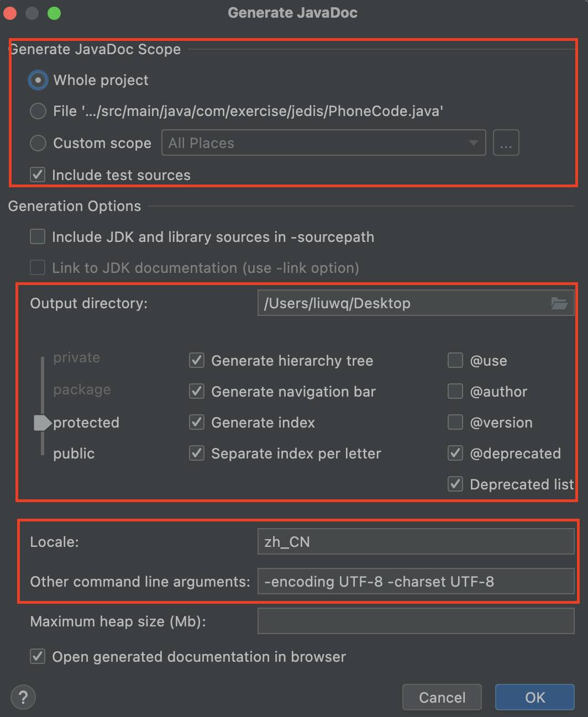Set visibility slider to public level
The height and width of the screenshot is (717, 588).
pos(73,454)
